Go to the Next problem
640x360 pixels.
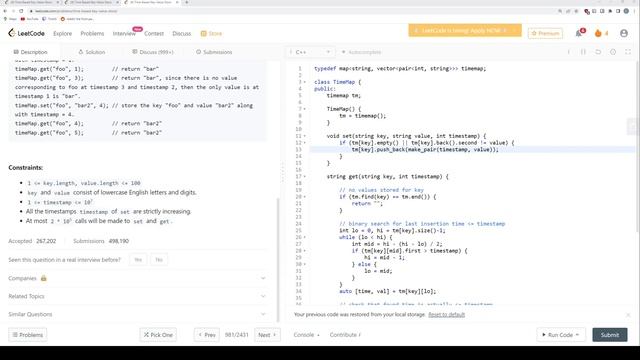[267, 335]
